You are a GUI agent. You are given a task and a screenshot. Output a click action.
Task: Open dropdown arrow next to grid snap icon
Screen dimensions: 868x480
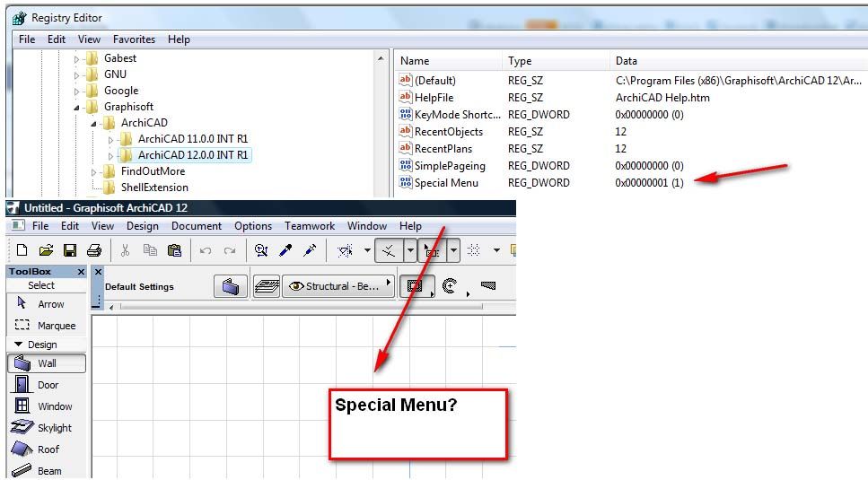point(496,250)
